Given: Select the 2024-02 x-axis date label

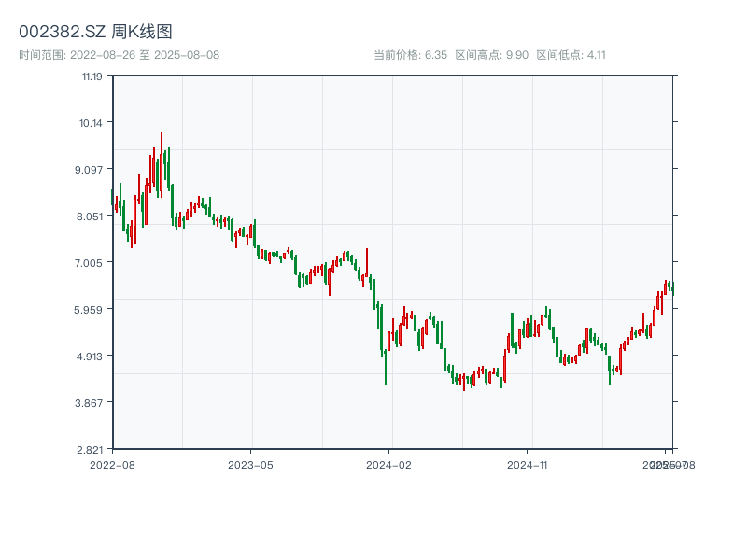Looking at the screenshot, I should pyautogui.click(x=390, y=464).
